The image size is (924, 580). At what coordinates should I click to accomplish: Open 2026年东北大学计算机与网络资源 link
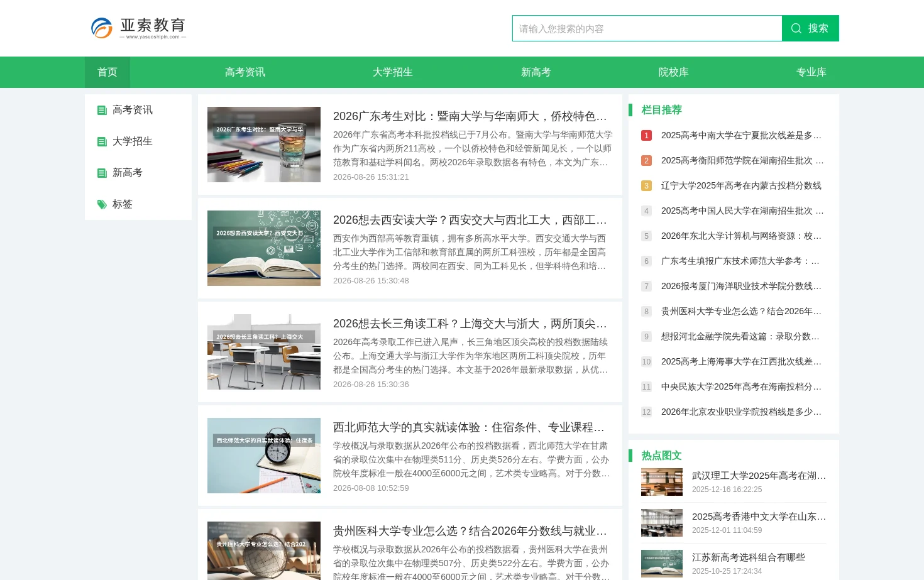coord(742,236)
